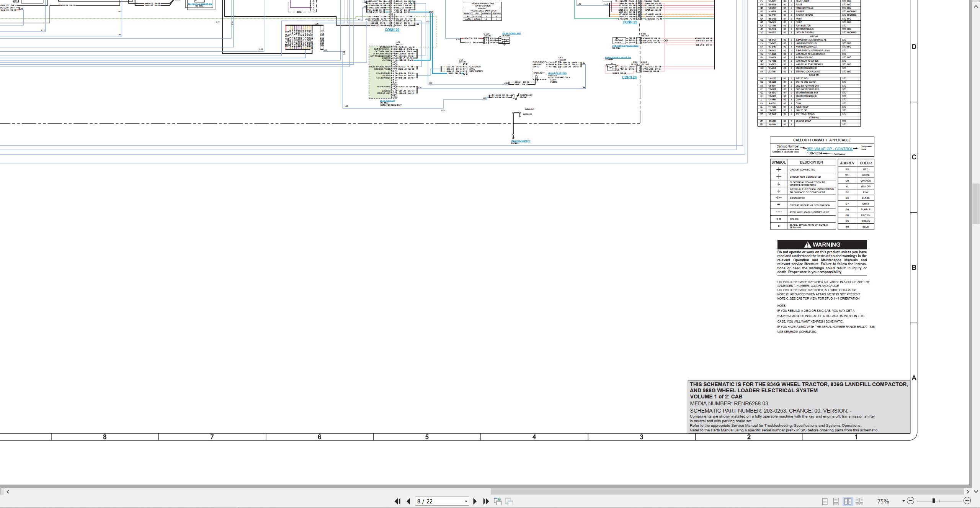Viewport: 980px width, 508px height.
Task: Open the THROTTLE POS SENSOR link
Action: click(625, 46)
